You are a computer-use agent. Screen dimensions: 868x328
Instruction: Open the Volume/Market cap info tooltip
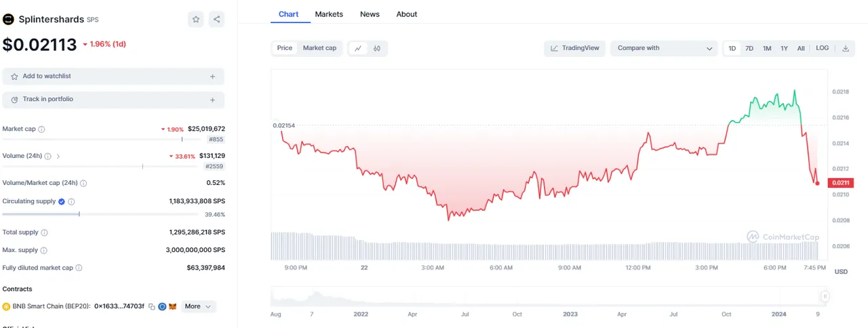tap(83, 183)
